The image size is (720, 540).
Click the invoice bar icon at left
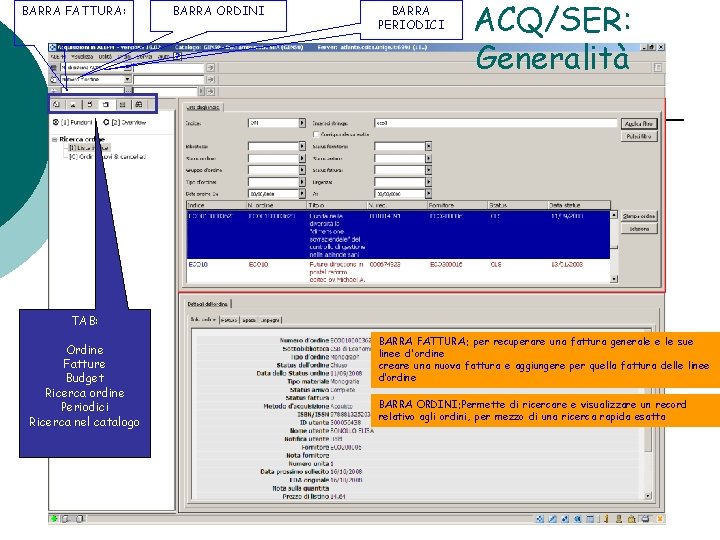click(53, 68)
